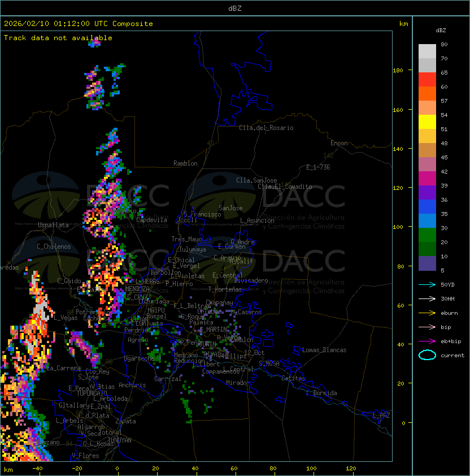Click the '30HM' legend label
This screenshot has height=476, width=470.
tap(447, 298)
